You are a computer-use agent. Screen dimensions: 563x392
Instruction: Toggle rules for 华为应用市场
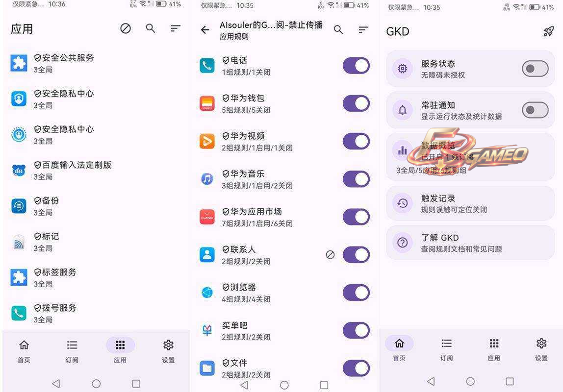click(x=356, y=217)
